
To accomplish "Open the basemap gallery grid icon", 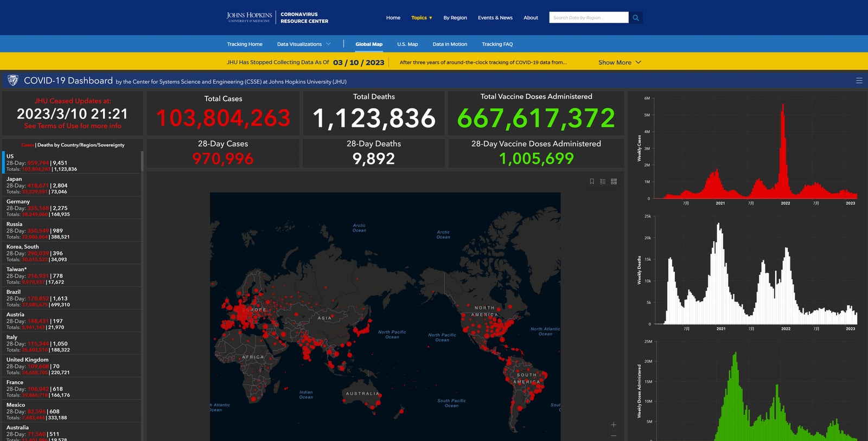I will pyautogui.click(x=614, y=182).
